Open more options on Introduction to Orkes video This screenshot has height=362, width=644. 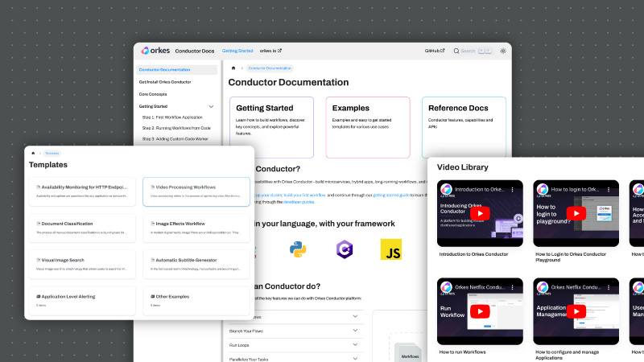click(x=513, y=190)
